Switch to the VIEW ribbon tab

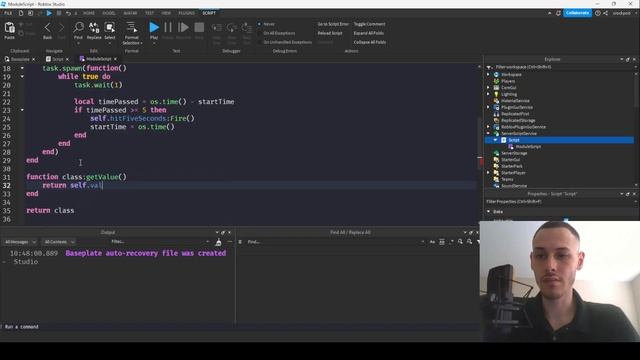166,13
